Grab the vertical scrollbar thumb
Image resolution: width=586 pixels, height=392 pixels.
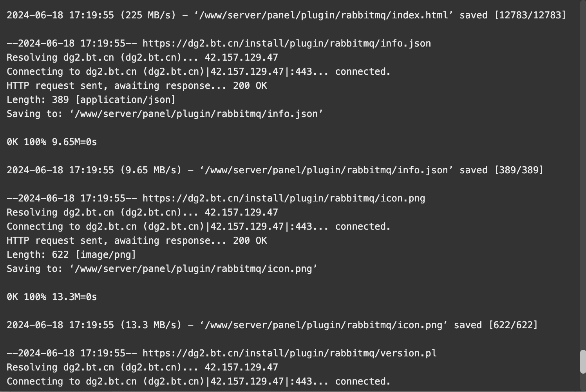582,362
